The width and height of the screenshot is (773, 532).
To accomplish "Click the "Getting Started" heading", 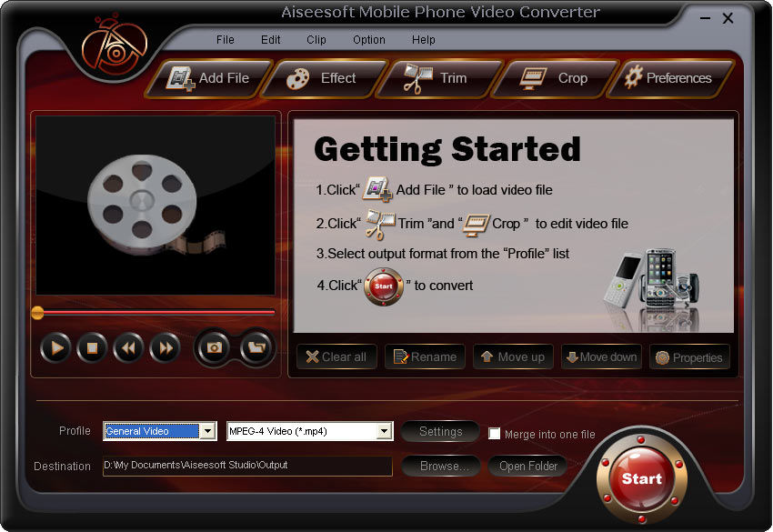I will (447, 149).
